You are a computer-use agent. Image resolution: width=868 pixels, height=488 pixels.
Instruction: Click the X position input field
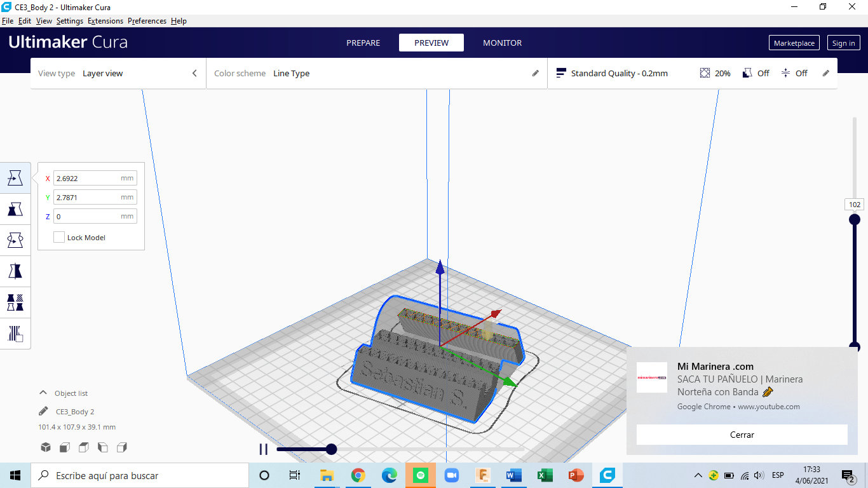coord(95,179)
